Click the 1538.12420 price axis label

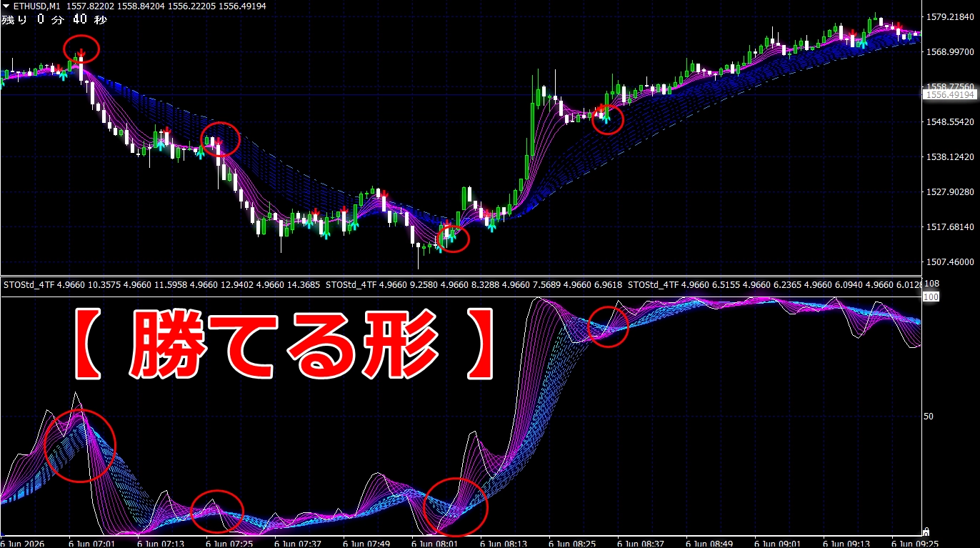tap(951, 156)
